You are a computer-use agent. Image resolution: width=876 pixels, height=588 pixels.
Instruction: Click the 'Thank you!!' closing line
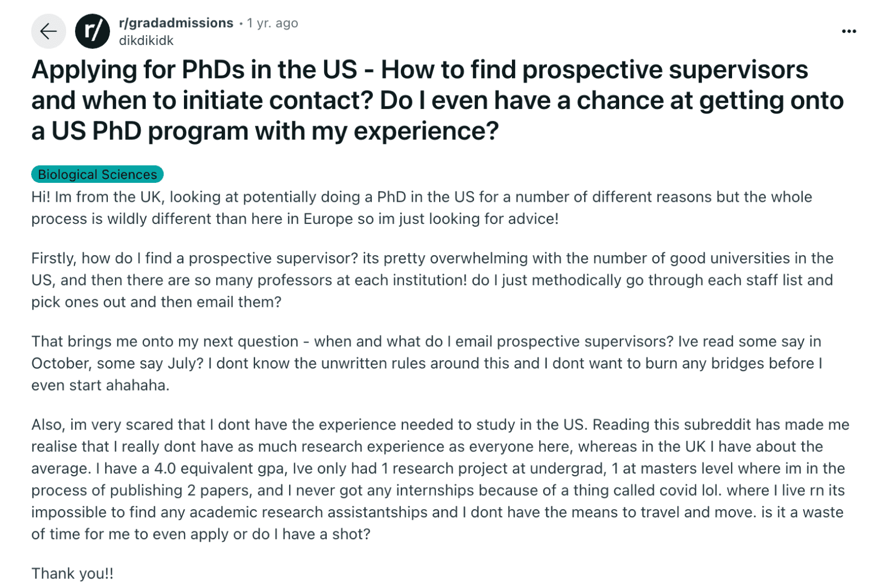(72, 573)
